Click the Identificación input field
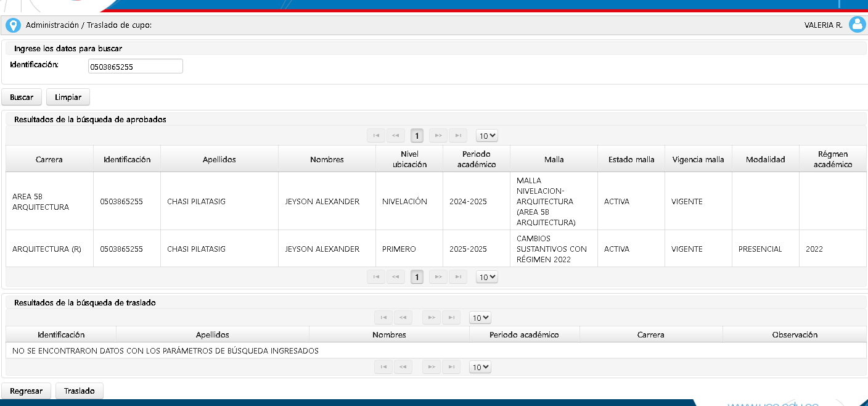868x406 pixels. [136, 66]
